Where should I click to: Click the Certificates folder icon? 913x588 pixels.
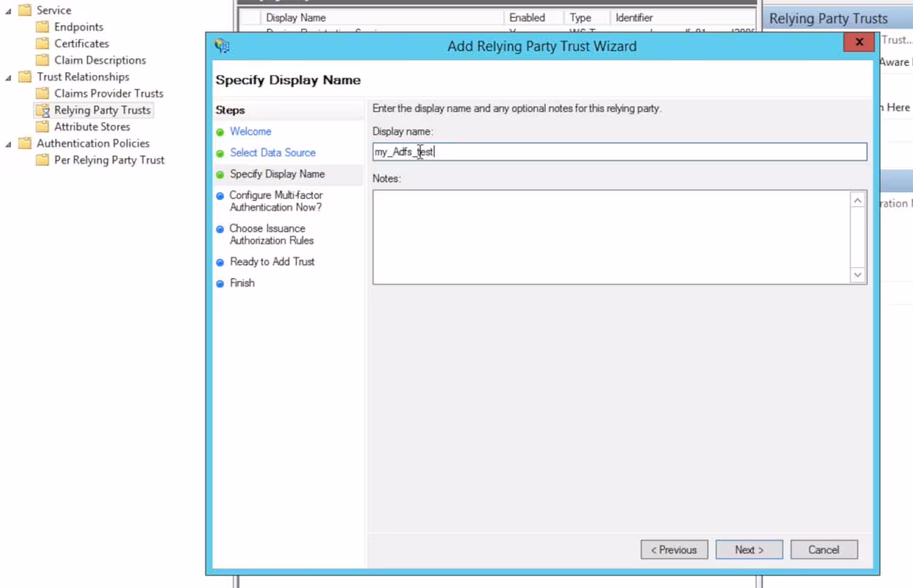pos(42,44)
